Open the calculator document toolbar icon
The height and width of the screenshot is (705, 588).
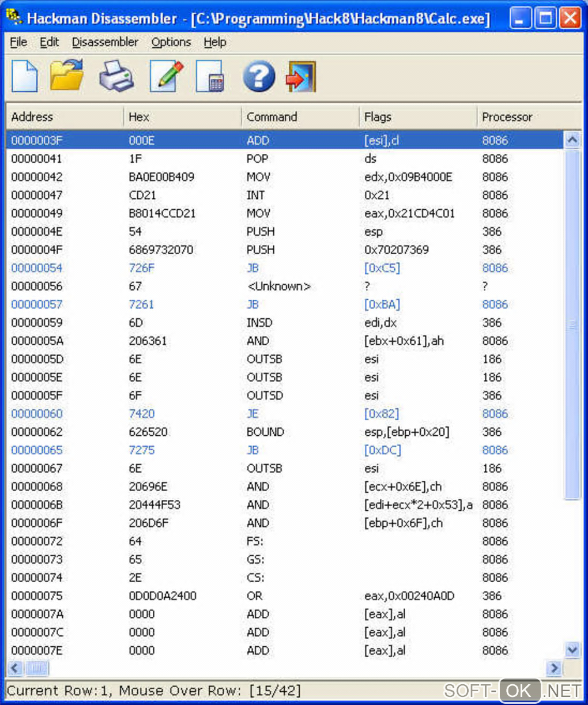pyautogui.click(x=210, y=77)
